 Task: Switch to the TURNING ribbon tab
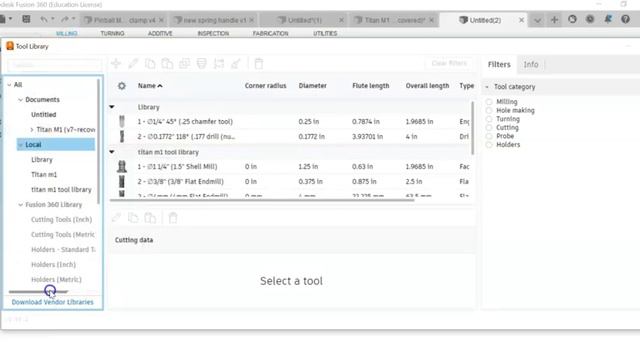coord(112,33)
